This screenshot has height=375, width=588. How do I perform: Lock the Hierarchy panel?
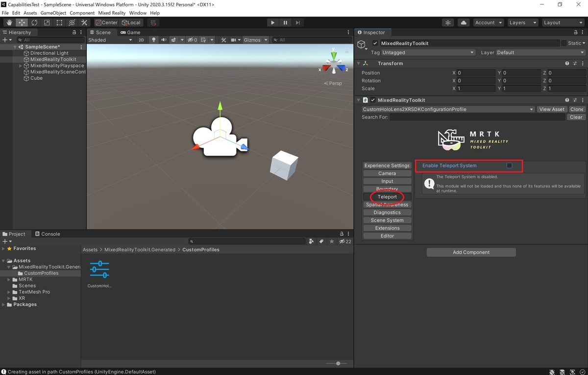(x=74, y=32)
